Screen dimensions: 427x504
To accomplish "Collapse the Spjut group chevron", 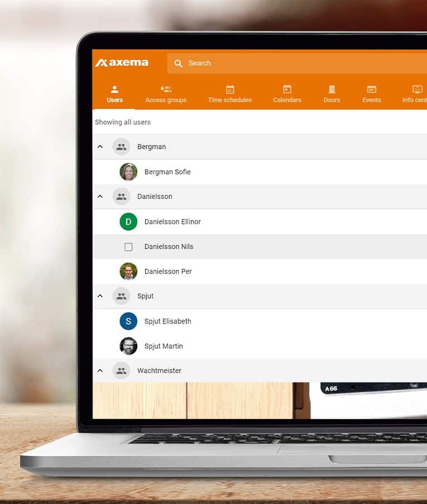I will (100, 296).
